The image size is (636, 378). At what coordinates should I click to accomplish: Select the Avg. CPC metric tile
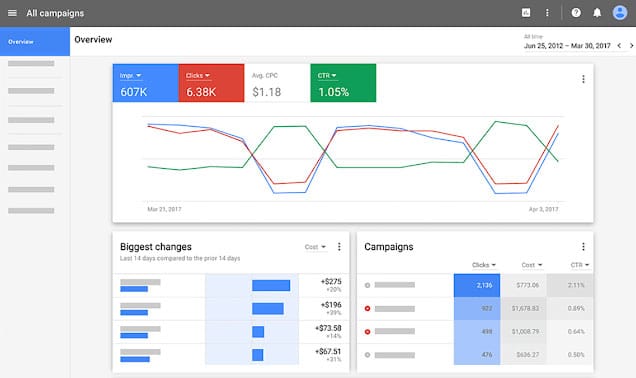point(277,83)
